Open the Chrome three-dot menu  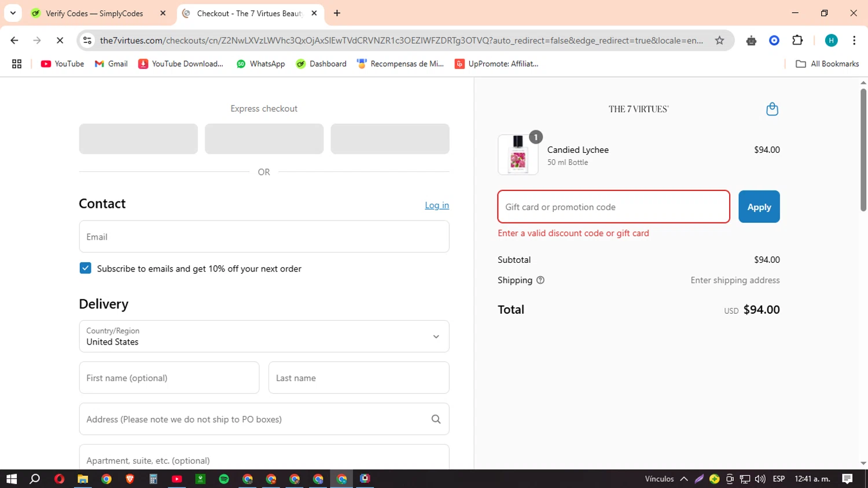coord(854,41)
